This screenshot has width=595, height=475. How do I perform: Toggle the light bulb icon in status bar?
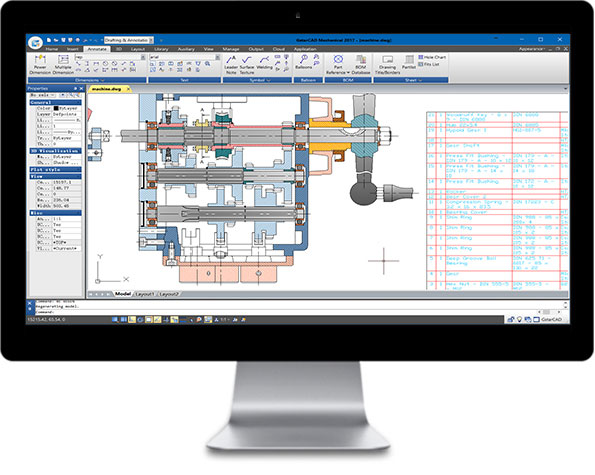(519, 320)
